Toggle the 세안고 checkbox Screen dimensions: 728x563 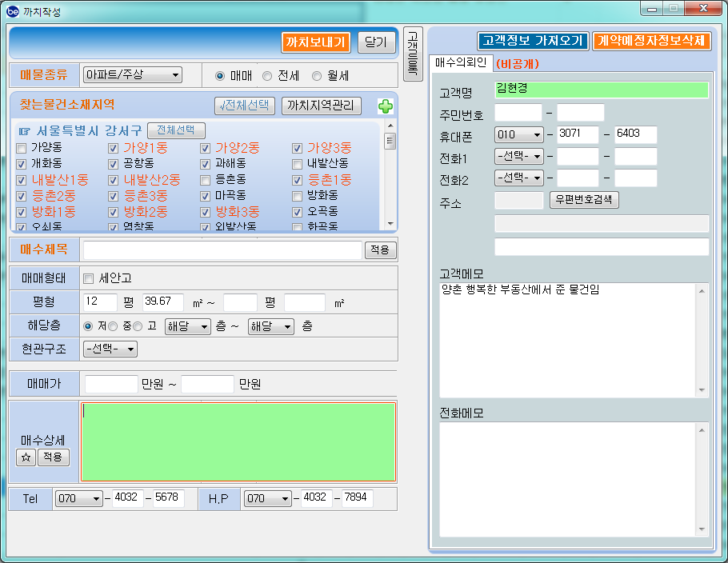(89, 278)
